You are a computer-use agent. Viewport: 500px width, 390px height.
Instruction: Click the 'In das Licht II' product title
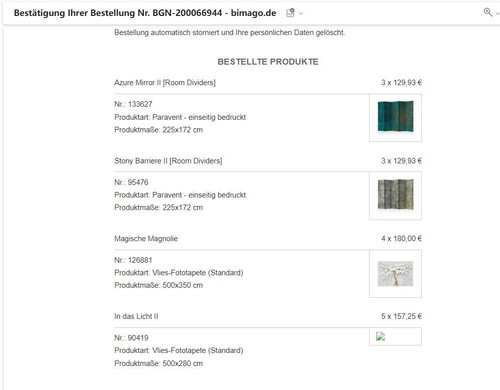click(136, 316)
